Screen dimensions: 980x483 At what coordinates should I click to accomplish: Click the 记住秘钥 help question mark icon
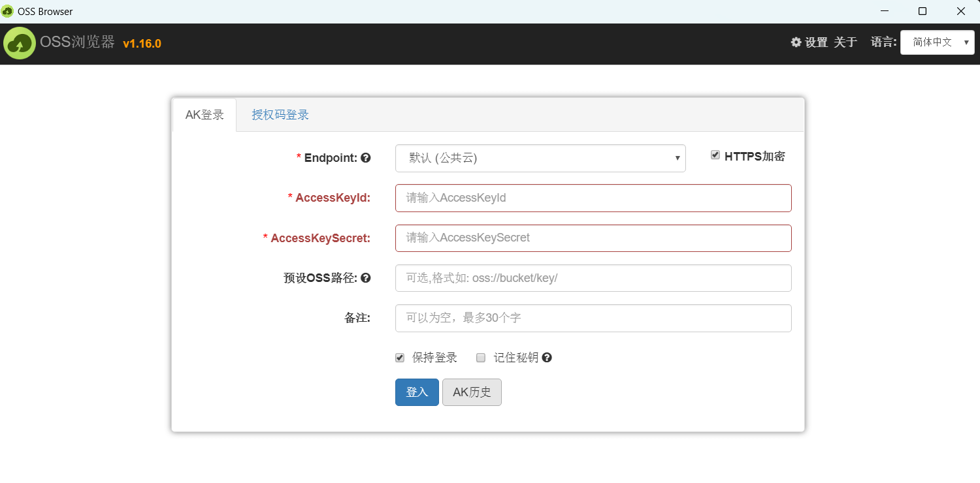coord(547,358)
